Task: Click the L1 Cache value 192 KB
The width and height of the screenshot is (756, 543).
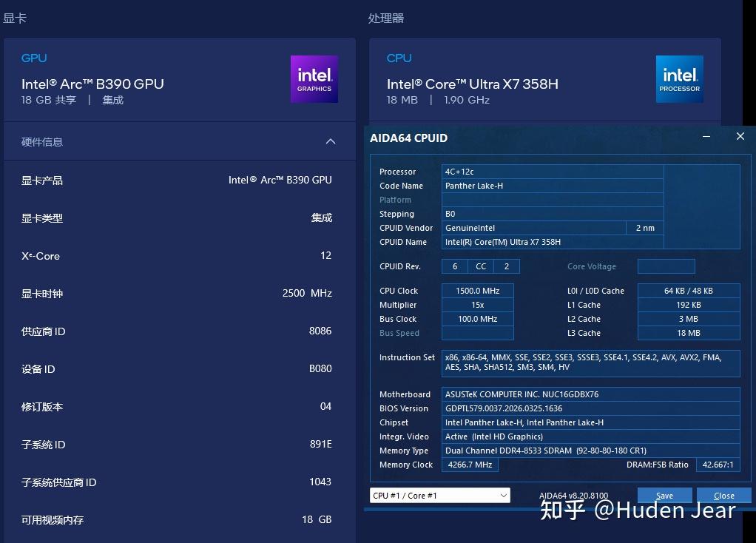Action: point(689,305)
